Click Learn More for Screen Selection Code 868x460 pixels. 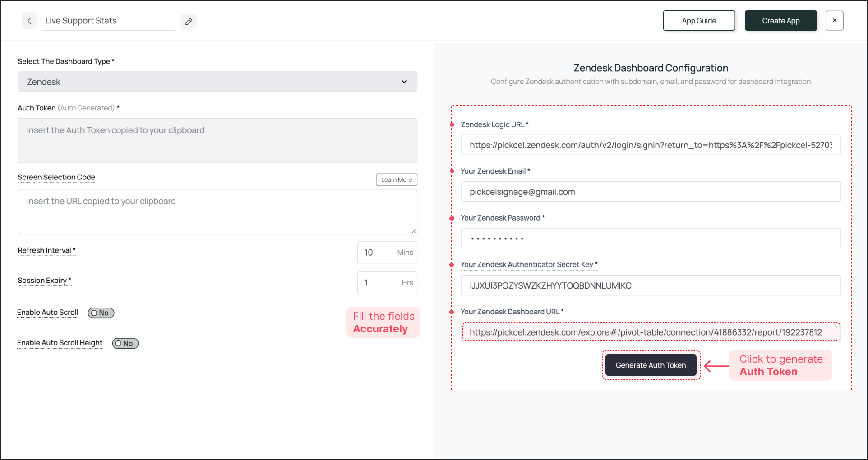pyautogui.click(x=396, y=179)
